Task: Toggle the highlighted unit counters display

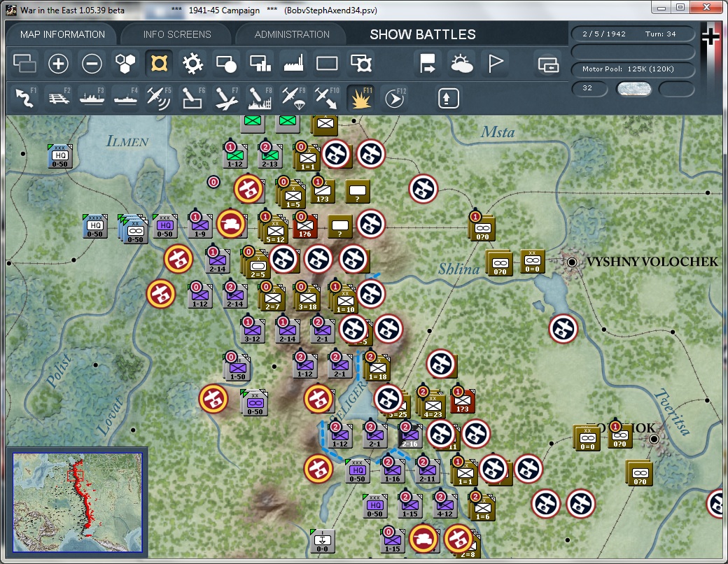Action: click(159, 64)
